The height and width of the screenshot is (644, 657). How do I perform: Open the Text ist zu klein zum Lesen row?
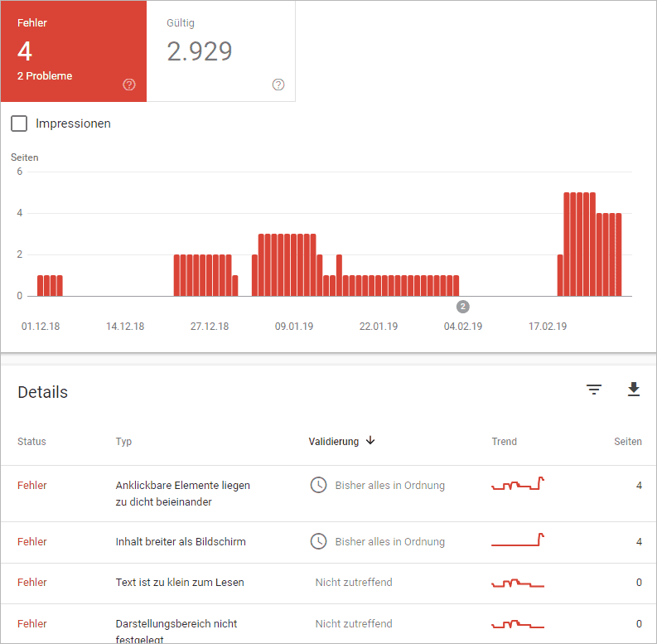click(x=180, y=583)
